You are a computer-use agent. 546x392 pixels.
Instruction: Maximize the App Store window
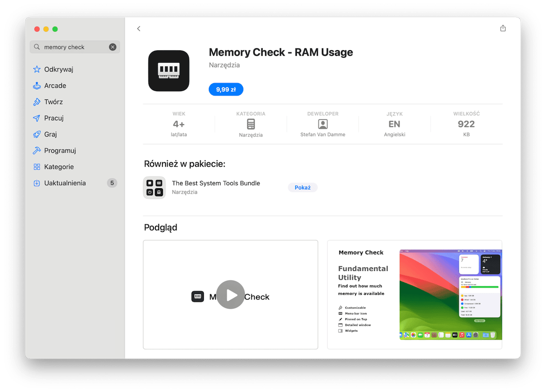click(55, 29)
